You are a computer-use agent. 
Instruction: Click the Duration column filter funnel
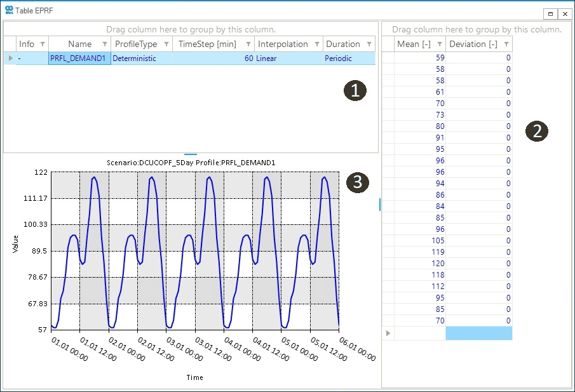pos(369,44)
